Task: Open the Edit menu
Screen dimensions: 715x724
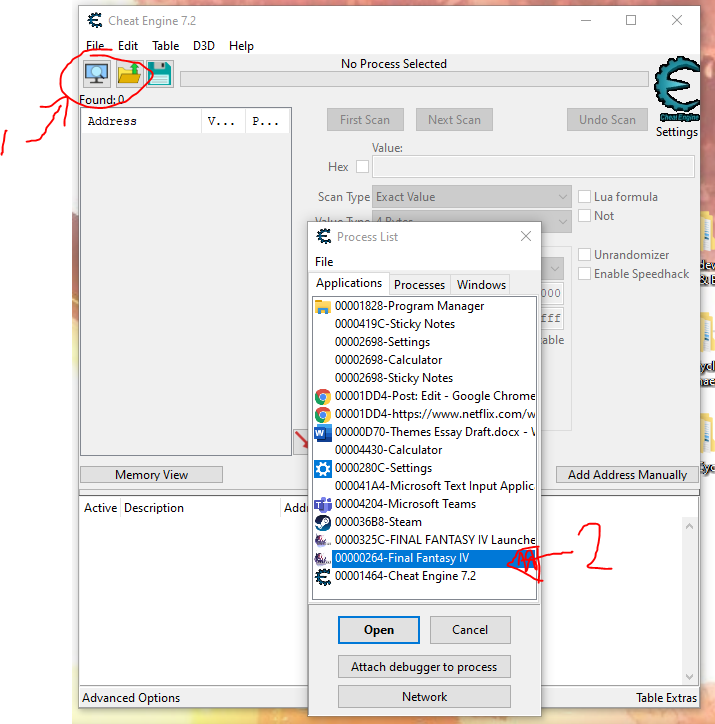Action: (x=128, y=46)
